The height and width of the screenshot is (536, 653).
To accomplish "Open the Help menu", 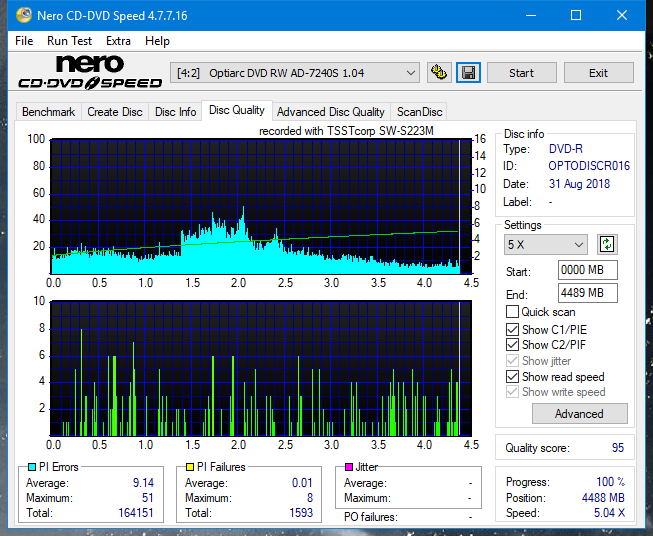I will click(157, 41).
